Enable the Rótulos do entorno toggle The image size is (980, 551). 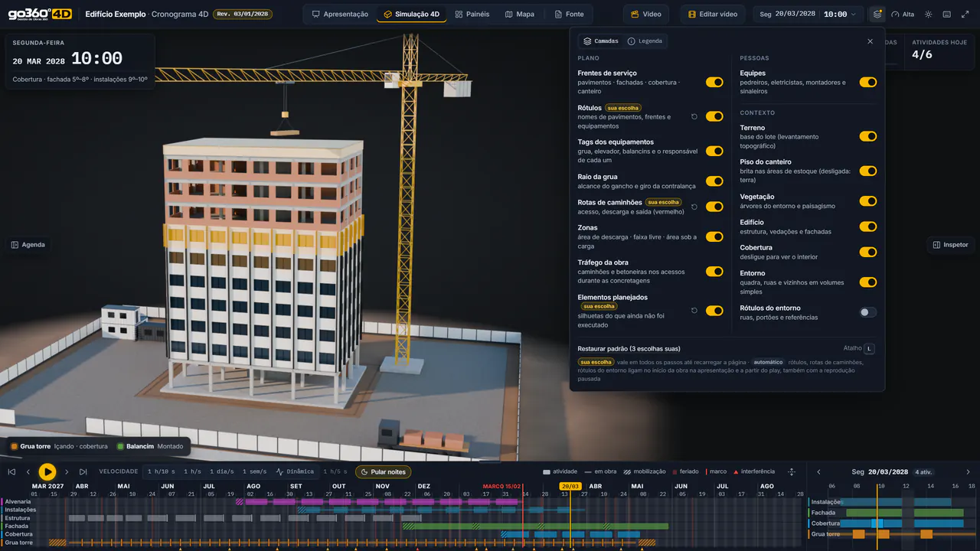coord(867,312)
